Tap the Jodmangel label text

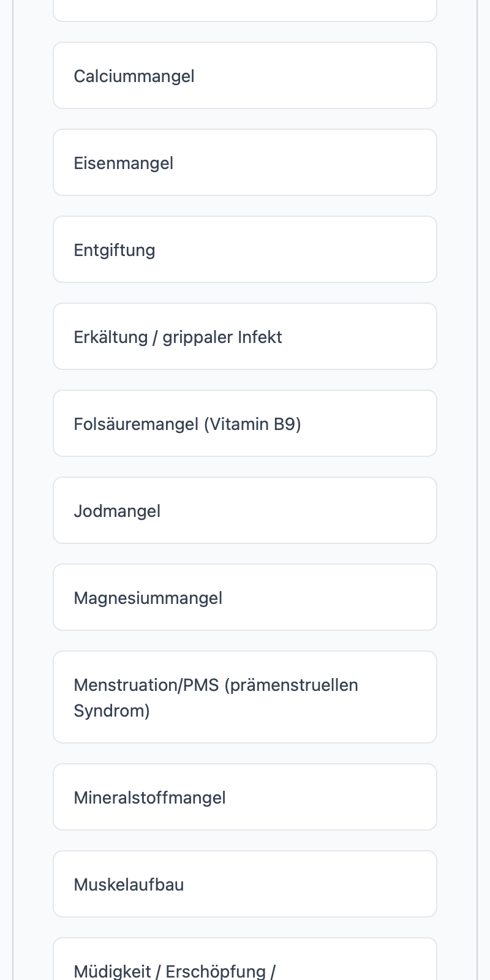(117, 511)
